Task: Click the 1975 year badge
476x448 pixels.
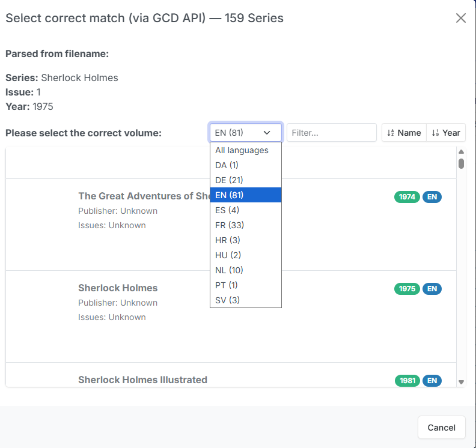Action: coord(407,289)
